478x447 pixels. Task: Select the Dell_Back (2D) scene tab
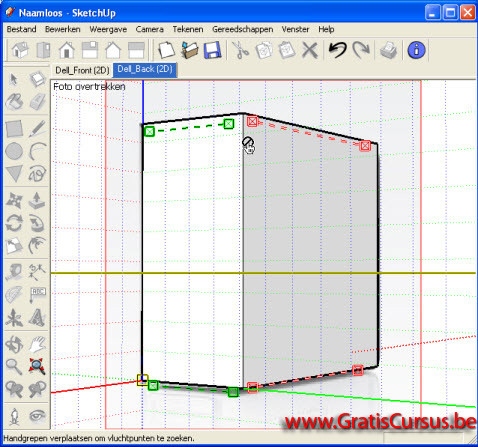145,70
